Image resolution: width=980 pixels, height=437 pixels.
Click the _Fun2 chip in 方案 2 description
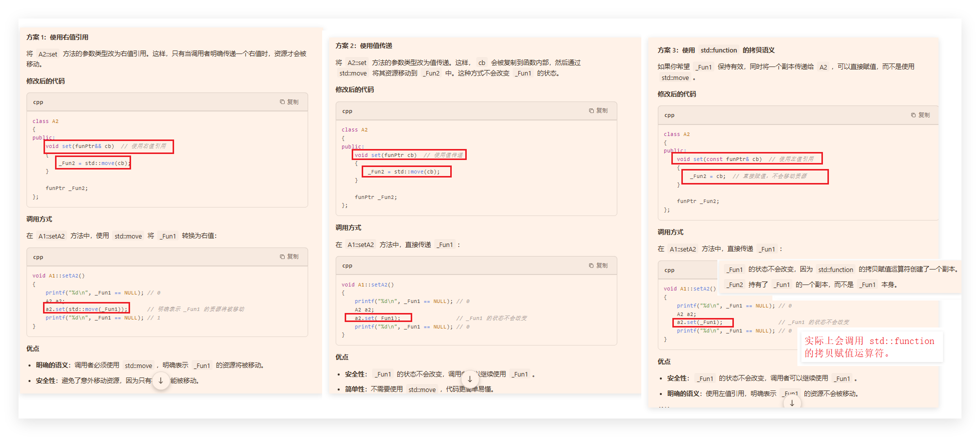click(x=431, y=73)
